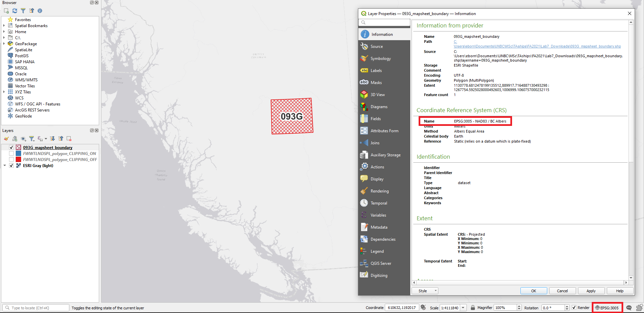Open the Style dropdown in Layer Properties
The image size is (644, 313).
(425, 291)
